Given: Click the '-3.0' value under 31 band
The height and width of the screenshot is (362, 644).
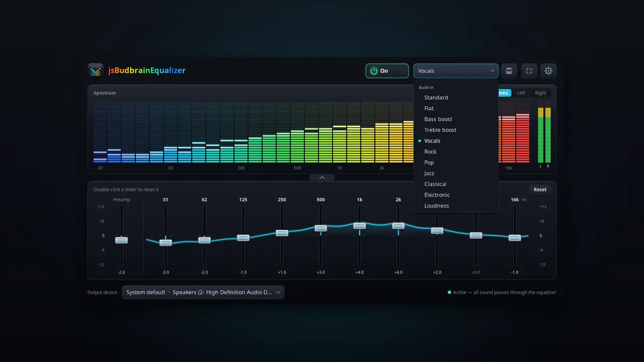Looking at the screenshot, I should pos(166,272).
